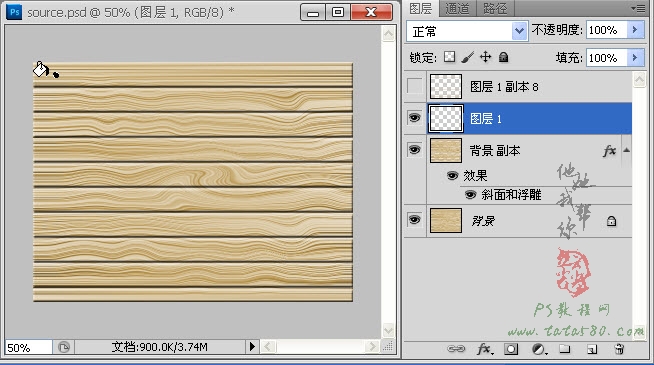
Task: Add a layer mask via the mask icon
Action: pos(511,349)
